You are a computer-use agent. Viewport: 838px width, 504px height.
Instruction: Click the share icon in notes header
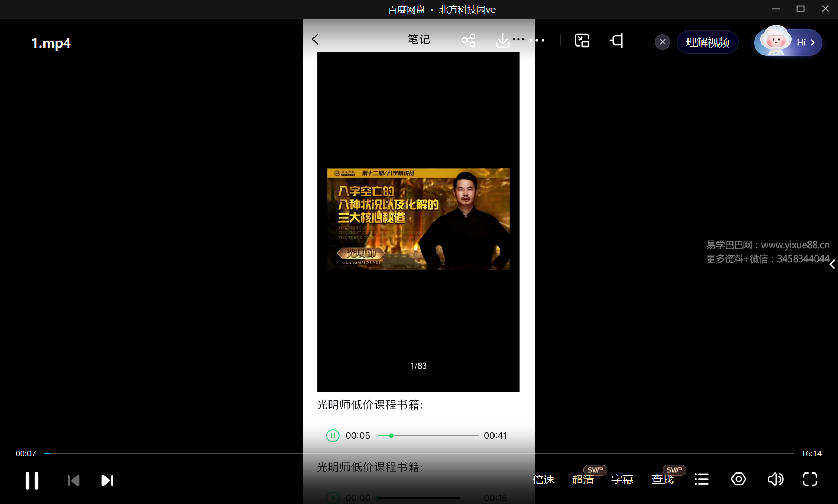point(469,40)
